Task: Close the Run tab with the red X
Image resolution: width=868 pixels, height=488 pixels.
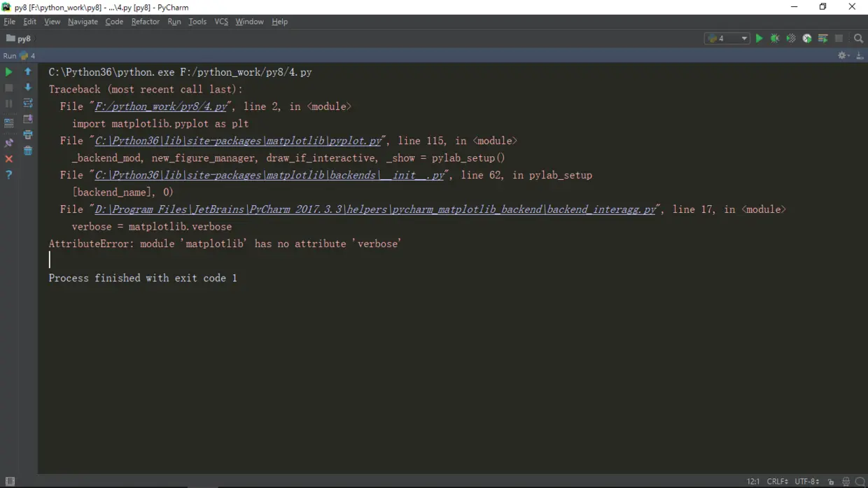Action: (8, 159)
